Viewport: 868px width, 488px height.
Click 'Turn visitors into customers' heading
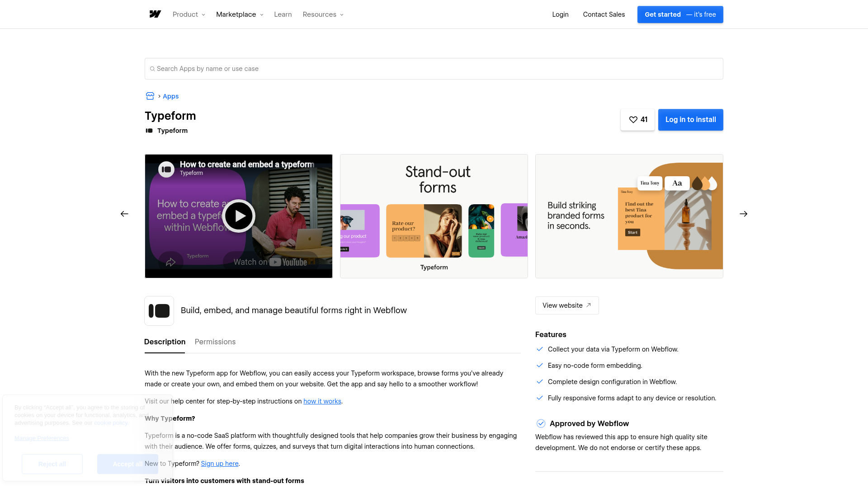point(224,481)
